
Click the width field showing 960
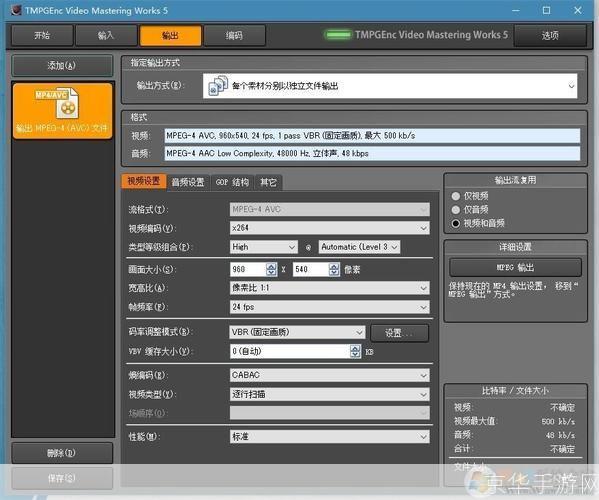click(248, 269)
